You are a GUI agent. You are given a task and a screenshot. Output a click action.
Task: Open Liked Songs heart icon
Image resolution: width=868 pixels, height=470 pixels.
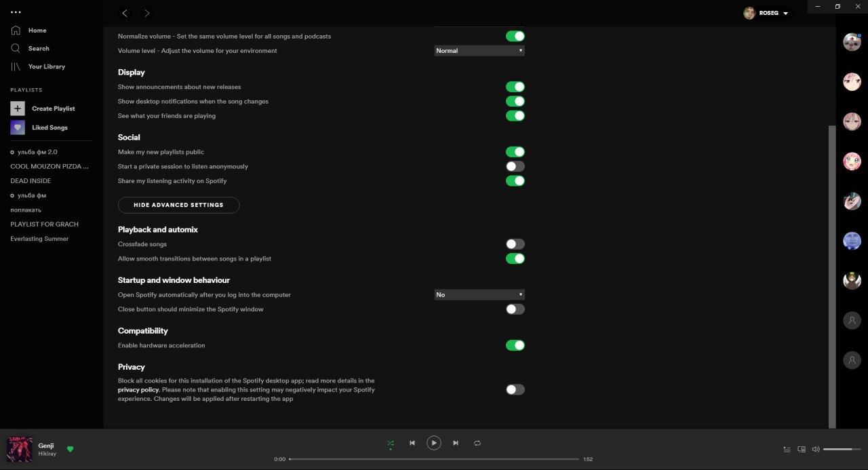pos(18,128)
